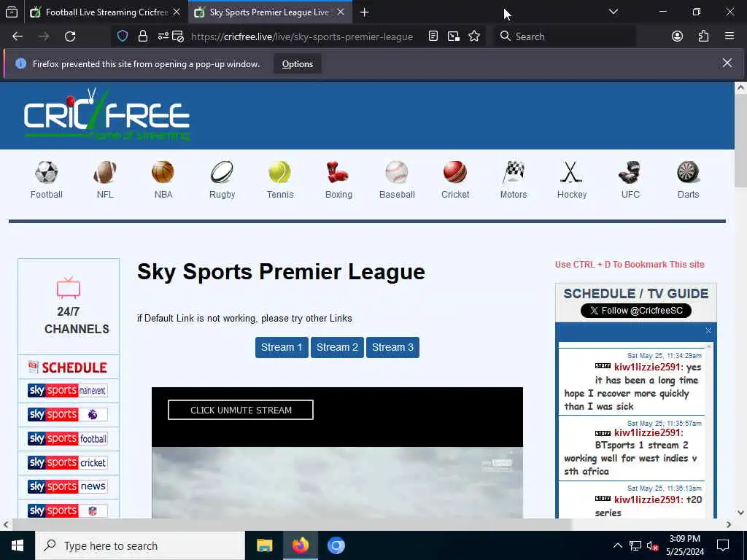
Task: Switch to Stream 1
Action: pyautogui.click(x=282, y=347)
